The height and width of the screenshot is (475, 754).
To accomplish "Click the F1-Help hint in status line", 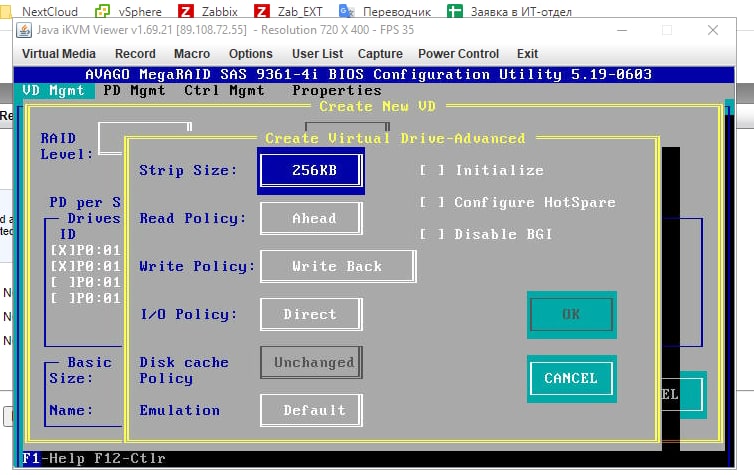I will point(53,458).
